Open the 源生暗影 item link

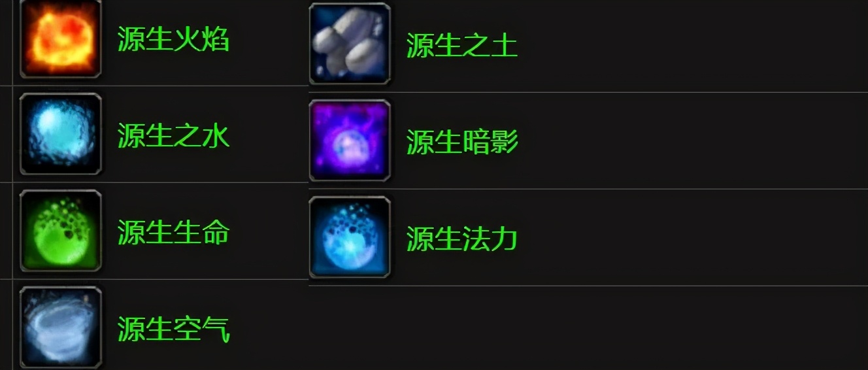tap(462, 143)
